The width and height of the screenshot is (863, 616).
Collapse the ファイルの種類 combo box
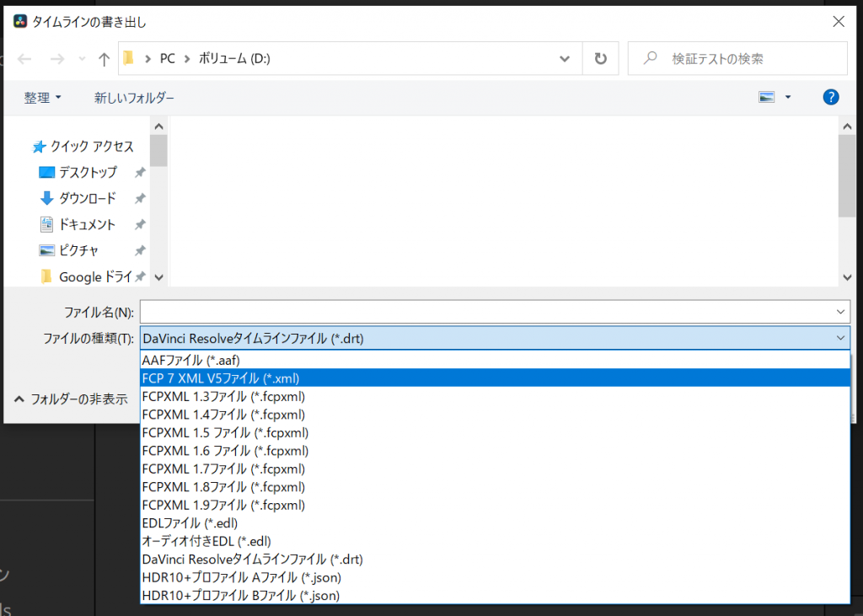(840, 338)
